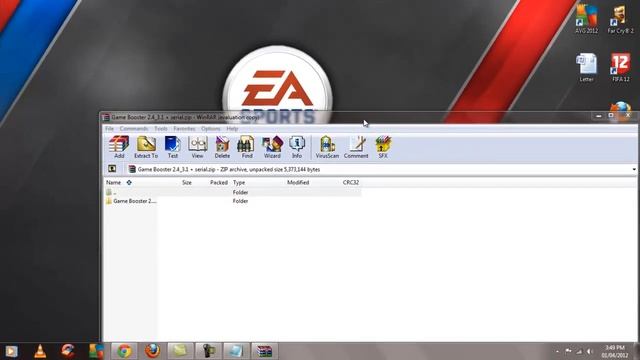
Task: Select the FIFA 12 desktop shortcut
Action: 620,67
